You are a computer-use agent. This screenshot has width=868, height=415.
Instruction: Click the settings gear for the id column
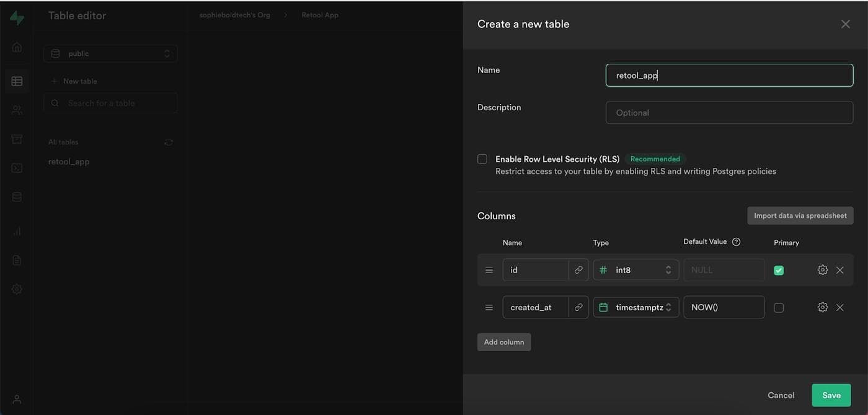coord(822,270)
